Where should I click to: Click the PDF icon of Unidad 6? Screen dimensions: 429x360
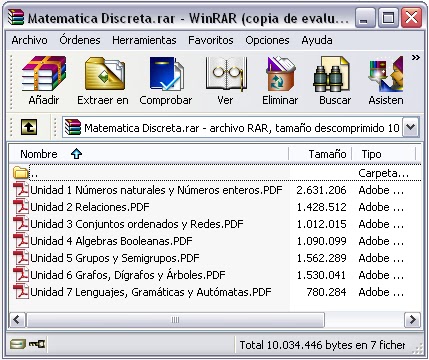(x=21, y=275)
